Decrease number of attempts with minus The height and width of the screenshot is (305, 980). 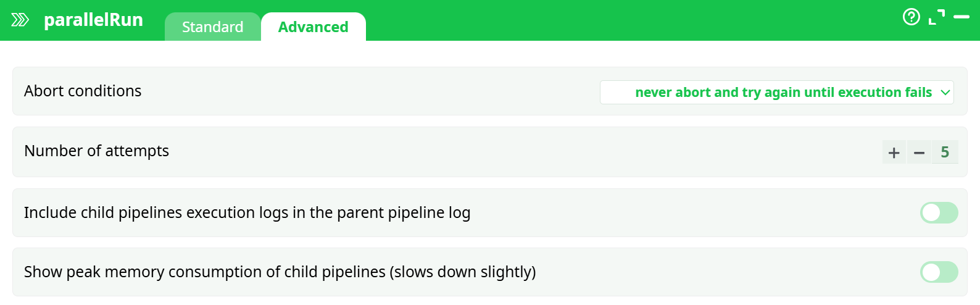[919, 152]
